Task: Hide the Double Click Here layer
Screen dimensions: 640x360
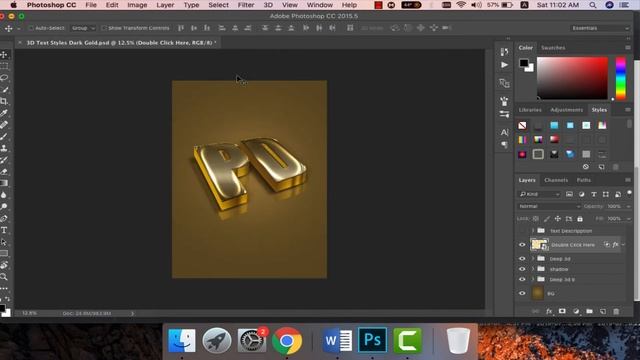Action: pos(522,245)
